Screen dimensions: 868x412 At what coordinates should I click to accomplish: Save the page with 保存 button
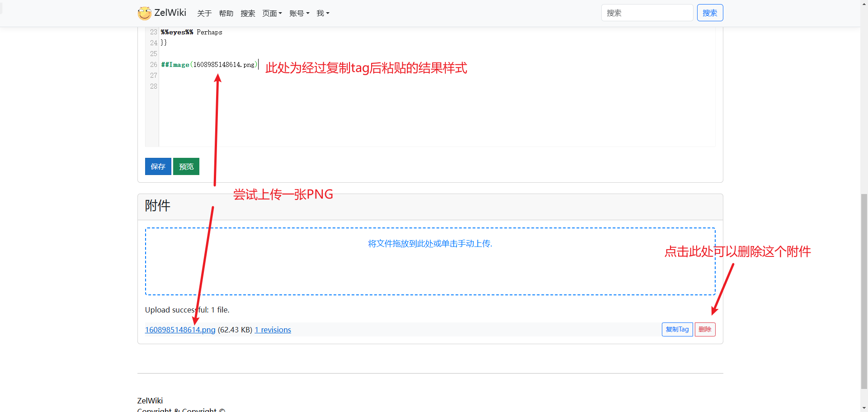(158, 166)
